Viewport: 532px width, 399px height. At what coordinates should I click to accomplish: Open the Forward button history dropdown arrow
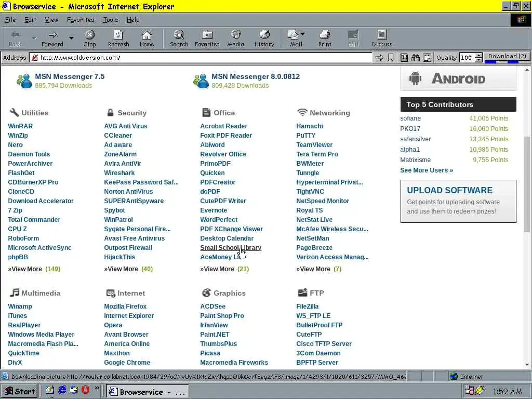71,38
